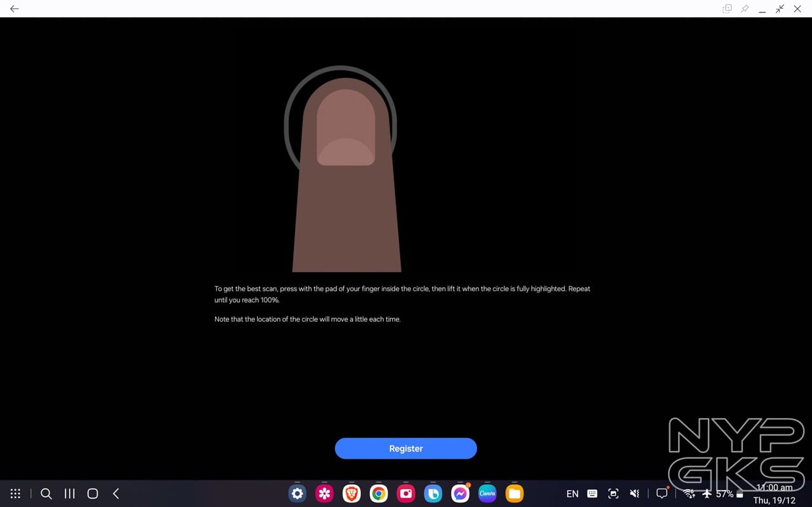The width and height of the screenshot is (812, 507).
Task: Open the apps grid in the taskbar
Action: [15, 494]
